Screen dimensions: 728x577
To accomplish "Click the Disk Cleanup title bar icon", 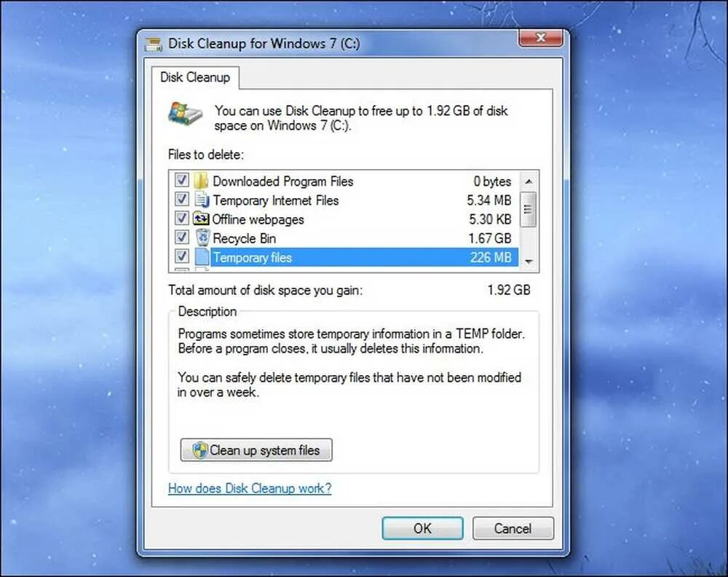I will (x=154, y=44).
